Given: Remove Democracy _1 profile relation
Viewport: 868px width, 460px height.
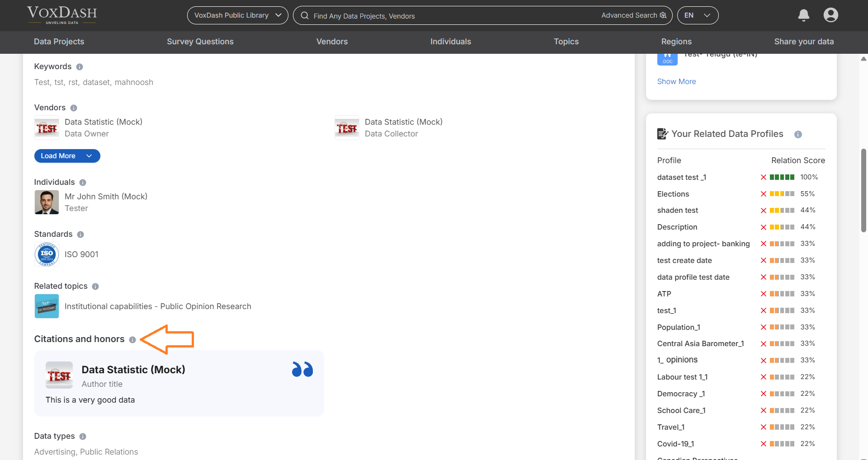Looking at the screenshot, I should pos(764,394).
